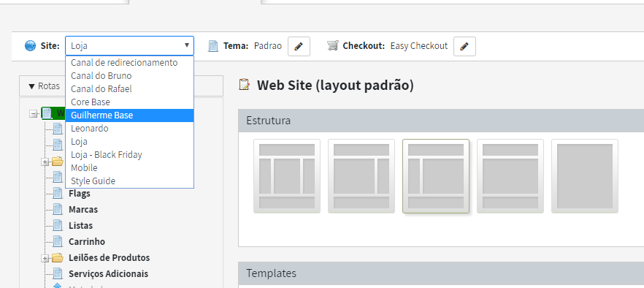Click the Padrao theme name
Viewport: 644px width, 288px height.
click(x=268, y=45)
